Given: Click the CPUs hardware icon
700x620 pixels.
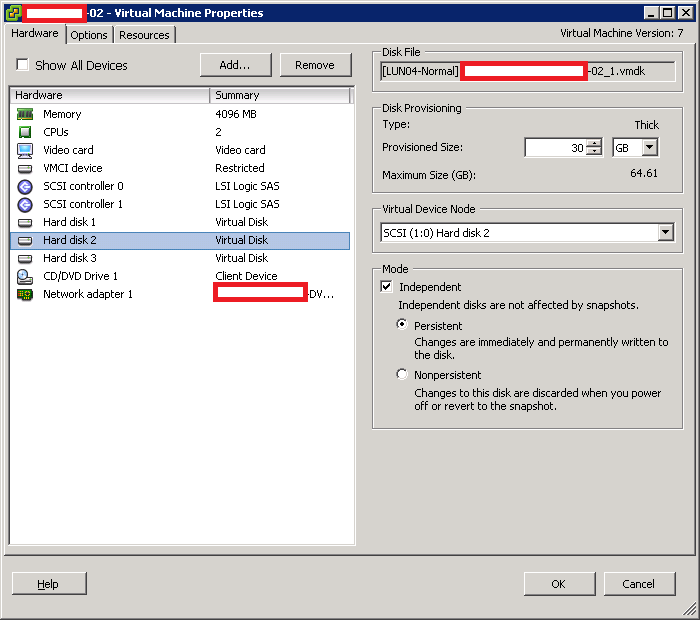Looking at the screenshot, I should [x=25, y=132].
